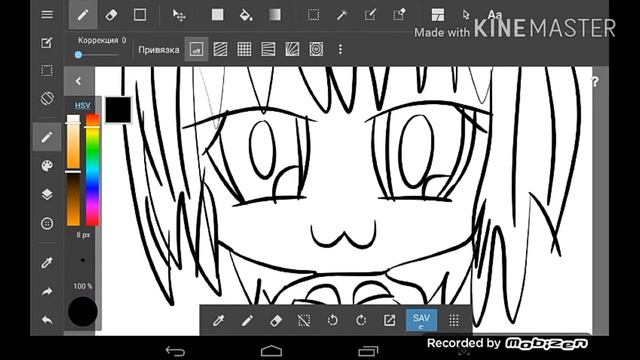
Task: Enable perspective horizontal-lines snap guide
Action: pos(268,49)
